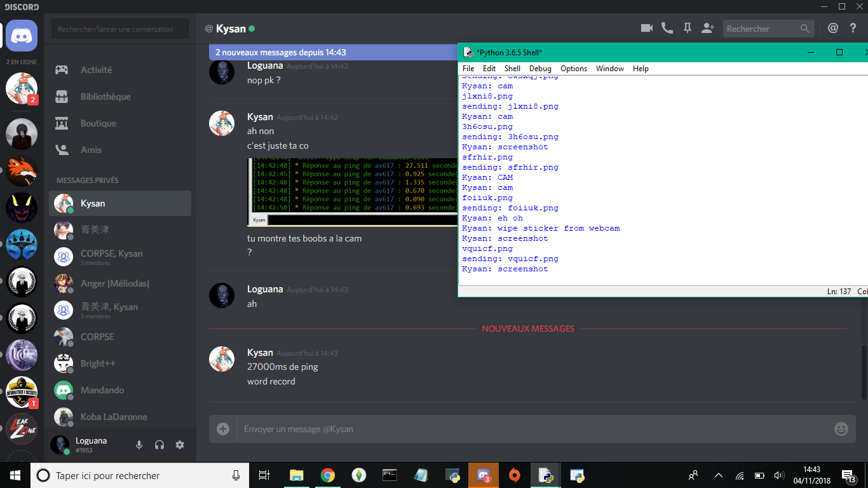Image resolution: width=868 pixels, height=488 pixels.
Task: Click Loguana's avatar on 'ah' message
Action: point(222,295)
